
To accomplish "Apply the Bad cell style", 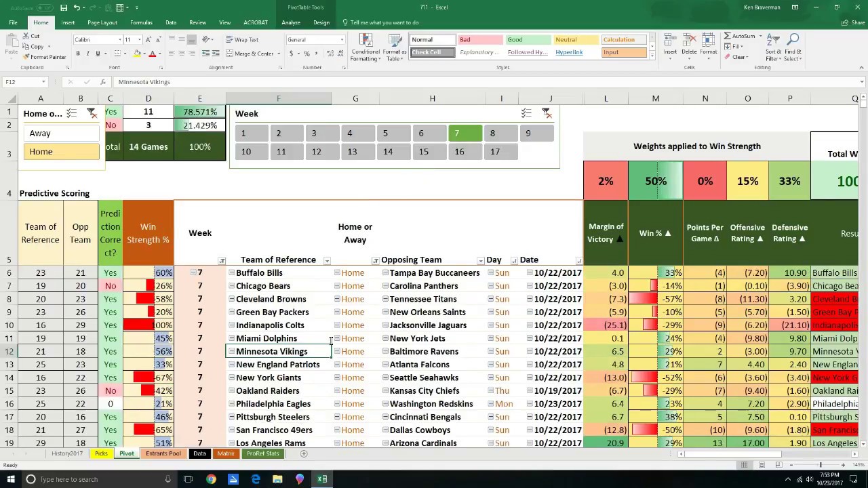I will [x=479, y=40].
